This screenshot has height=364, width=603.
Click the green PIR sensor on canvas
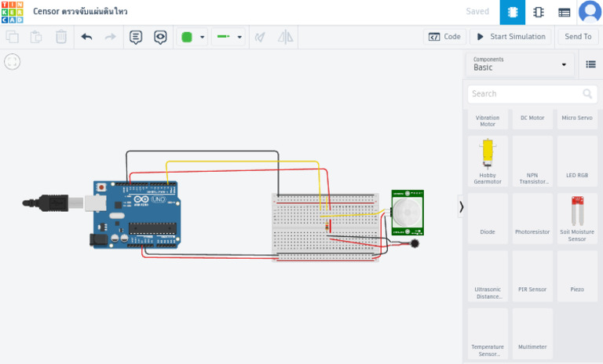[x=407, y=212]
